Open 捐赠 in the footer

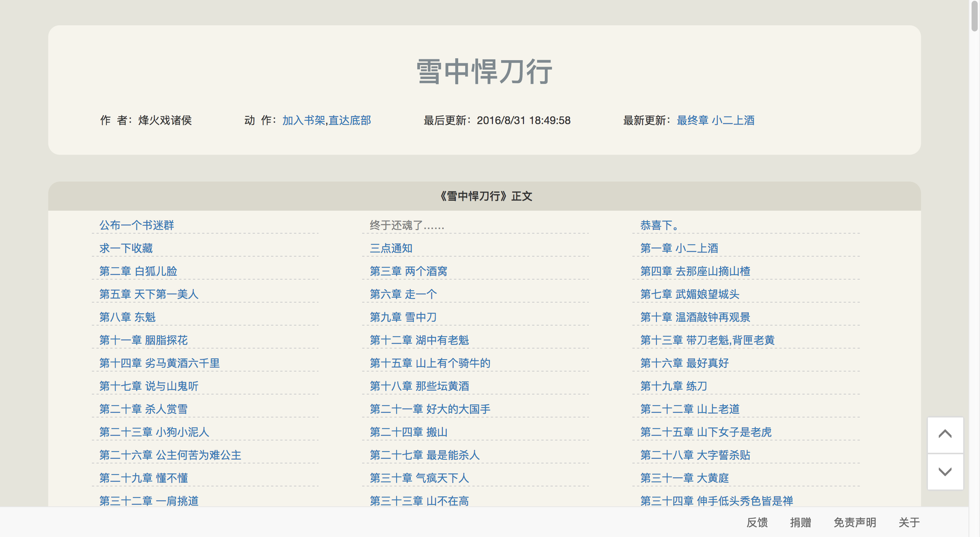tap(800, 522)
